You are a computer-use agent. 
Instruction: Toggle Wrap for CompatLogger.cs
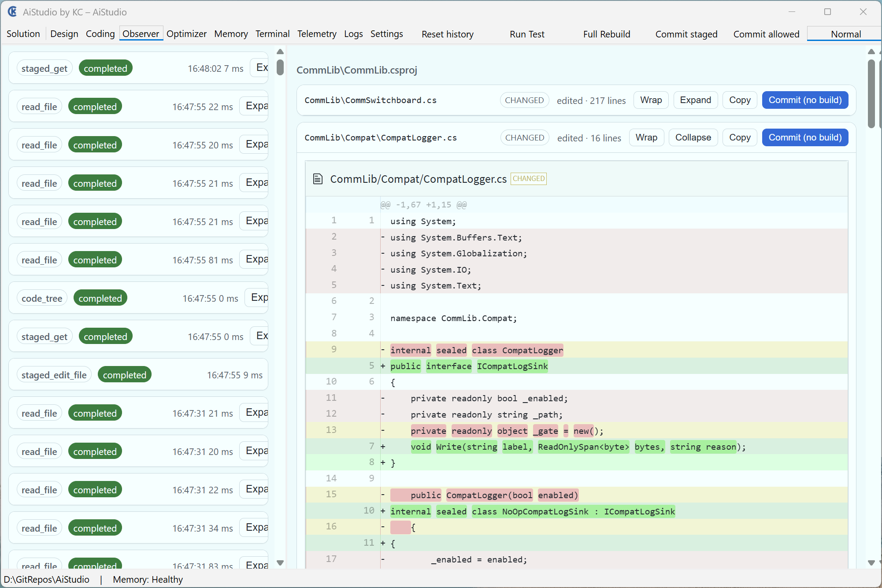646,137
